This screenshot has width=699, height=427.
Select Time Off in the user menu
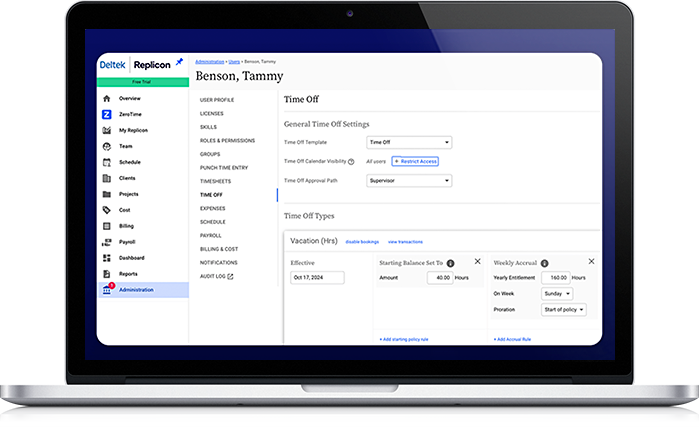coord(211,195)
